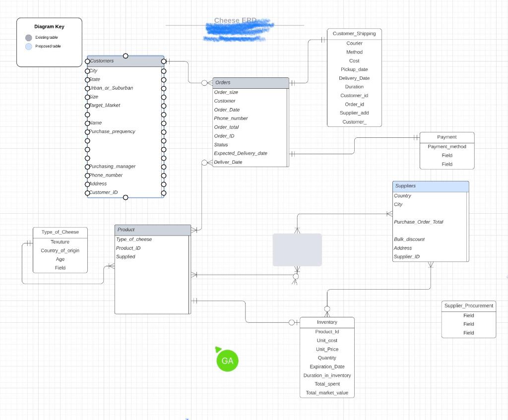
Task: Click the Inventory table header
Action: coord(327,322)
